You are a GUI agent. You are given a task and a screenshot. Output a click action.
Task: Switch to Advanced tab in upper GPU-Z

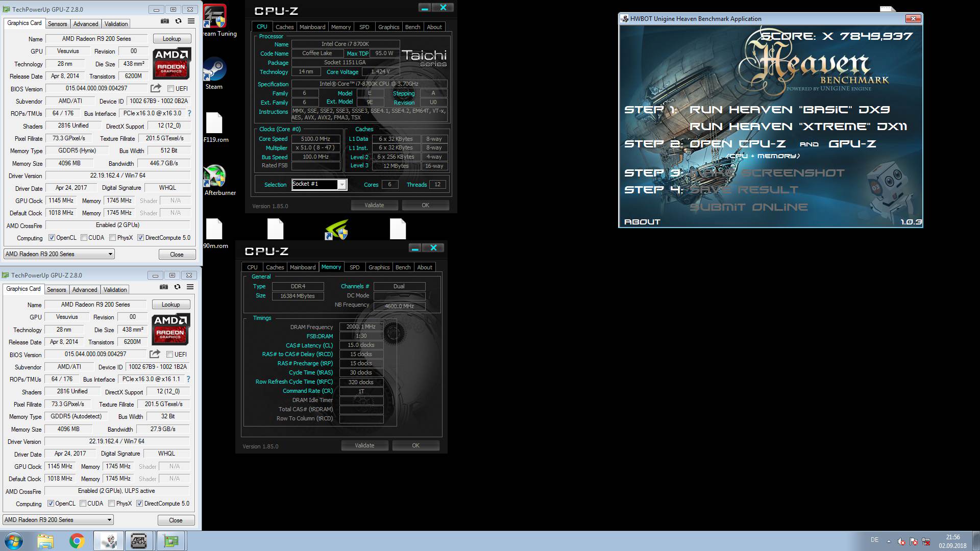coord(86,24)
